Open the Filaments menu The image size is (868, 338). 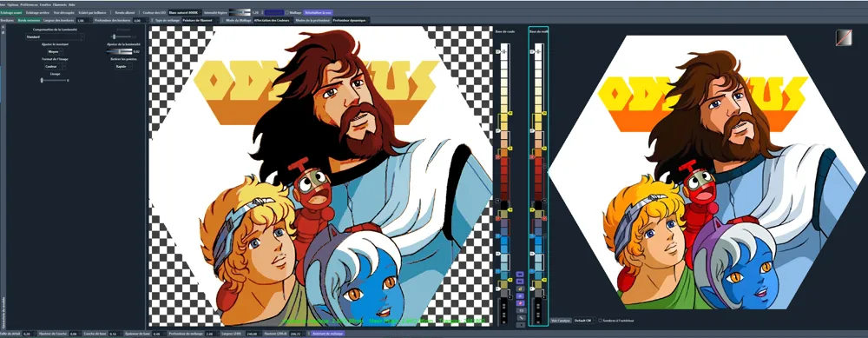[60, 4]
